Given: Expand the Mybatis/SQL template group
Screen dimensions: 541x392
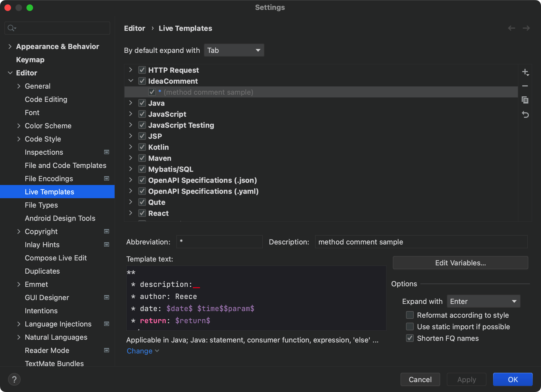Looking at the screenshot, I should tap(131, 169).
